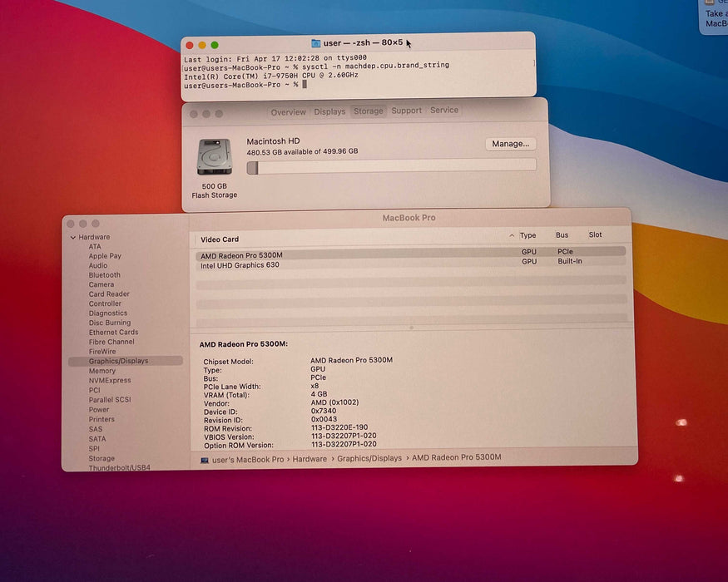This screenshot has height=582, width=728.
Task: Select the Storage tab
Action: click(x=369, y=111)
